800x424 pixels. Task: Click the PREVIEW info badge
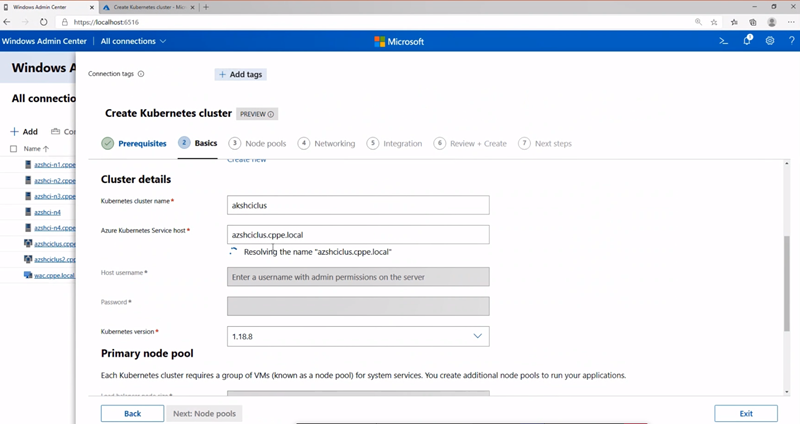[x=257, y=114]
